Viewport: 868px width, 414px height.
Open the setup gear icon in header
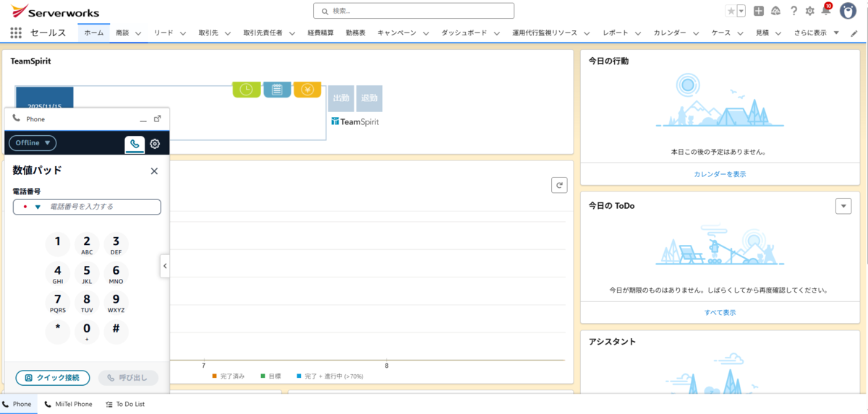click(x=810, y=11)
